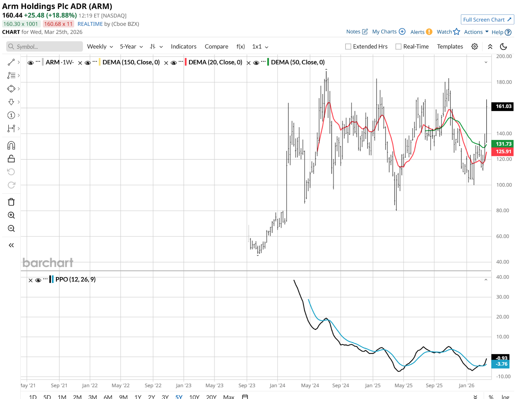Add chart to My Charts
This screenshot has height=399, width=532.
pyautogui.click(x=389, y=32)
